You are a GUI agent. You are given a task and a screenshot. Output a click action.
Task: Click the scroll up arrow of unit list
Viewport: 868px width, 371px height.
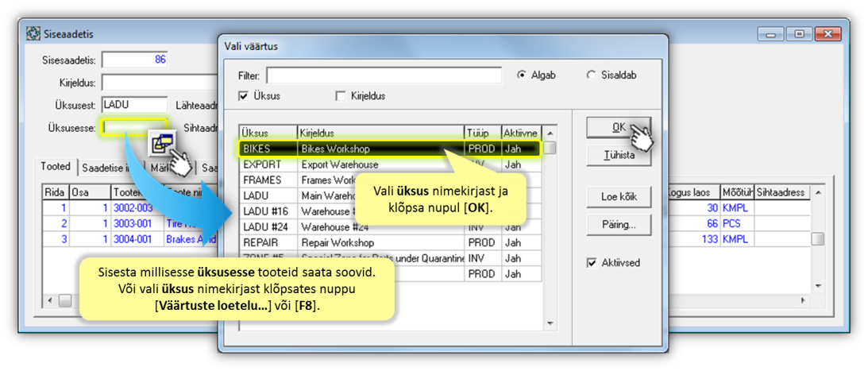point(550,133)
